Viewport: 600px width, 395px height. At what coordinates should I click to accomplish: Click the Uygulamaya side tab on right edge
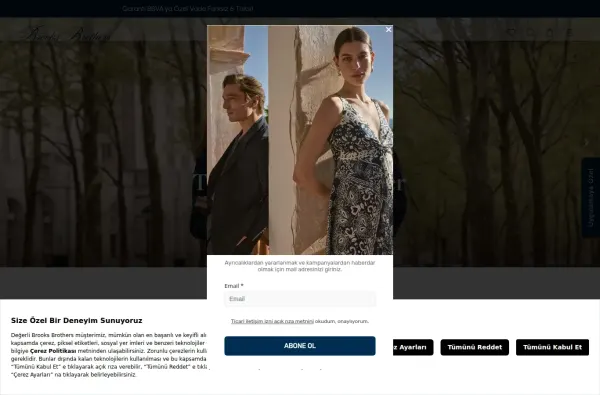(x=590, y=198)
